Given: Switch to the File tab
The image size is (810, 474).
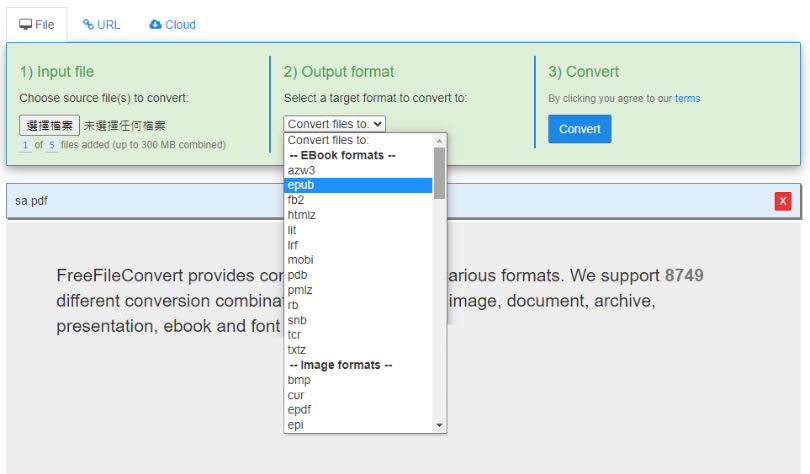Looking at the screenshot, I should tap(36, 25).
